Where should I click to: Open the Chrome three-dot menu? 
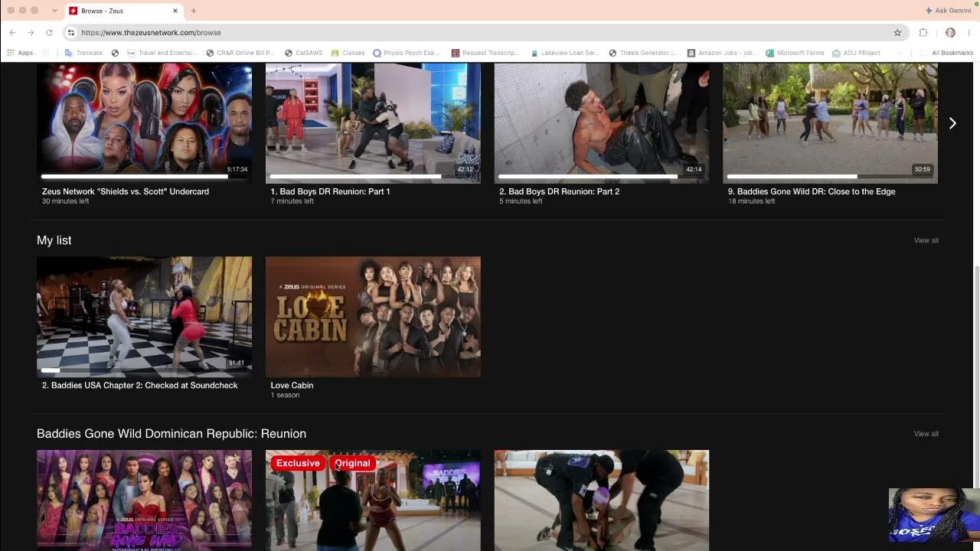point(969,32)
